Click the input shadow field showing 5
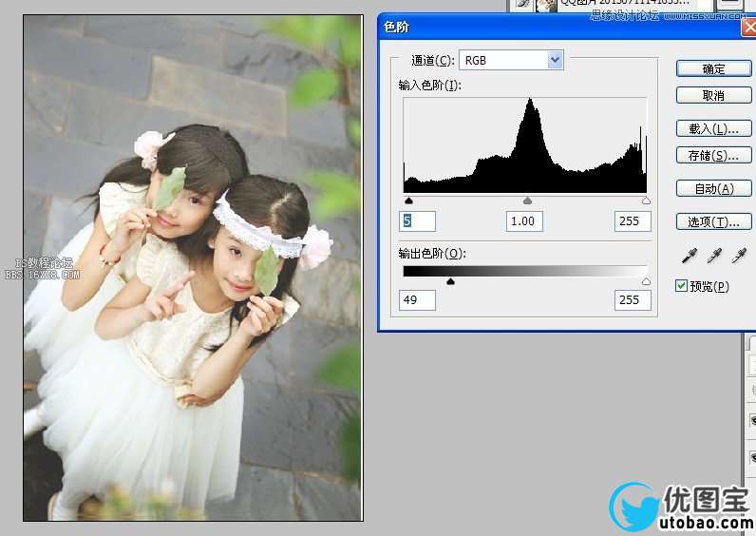Viewport: 756px width, 536px height. (x=418, y=221)
